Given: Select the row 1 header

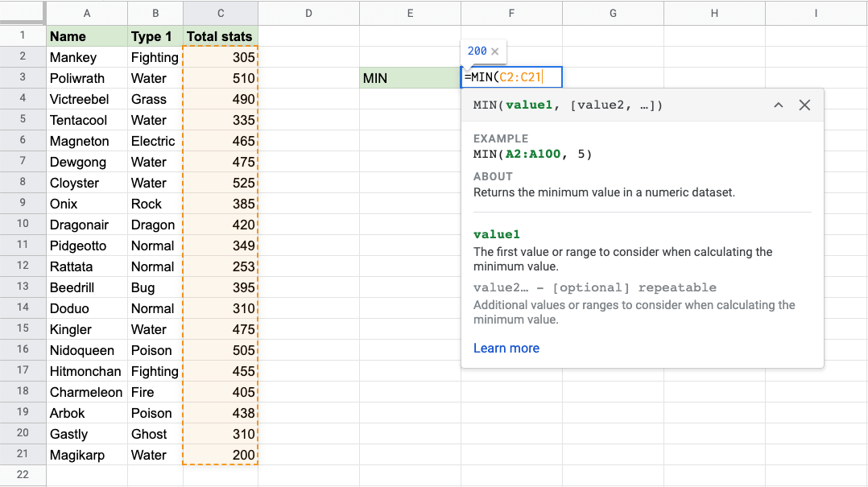Looking at the screenshot, I should (23, 36).
